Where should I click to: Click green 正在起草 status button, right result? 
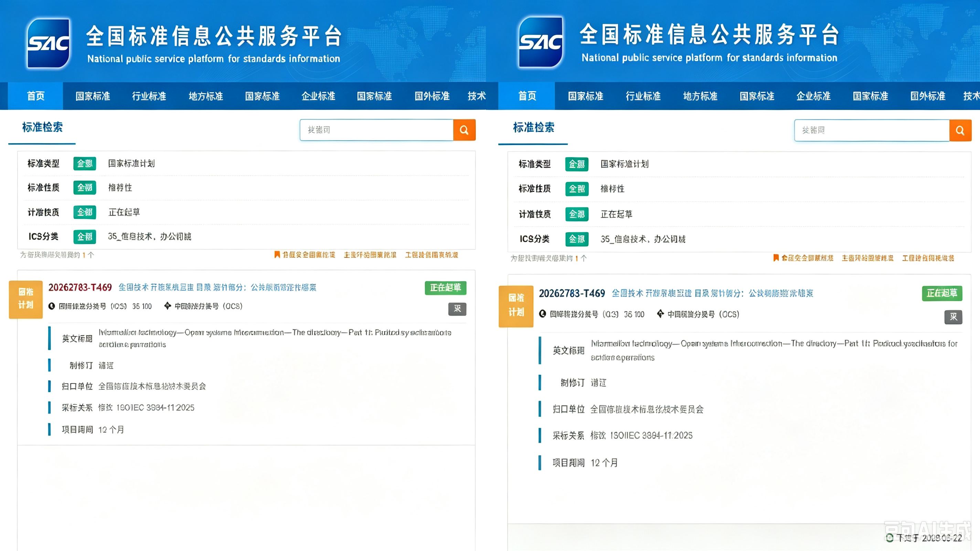click(942, 293)
